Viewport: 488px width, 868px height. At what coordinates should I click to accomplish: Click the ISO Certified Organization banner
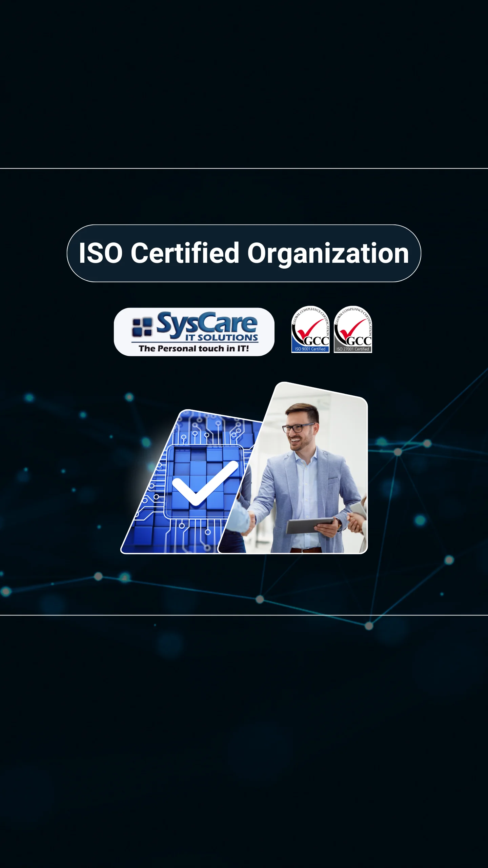pos(244,253)
